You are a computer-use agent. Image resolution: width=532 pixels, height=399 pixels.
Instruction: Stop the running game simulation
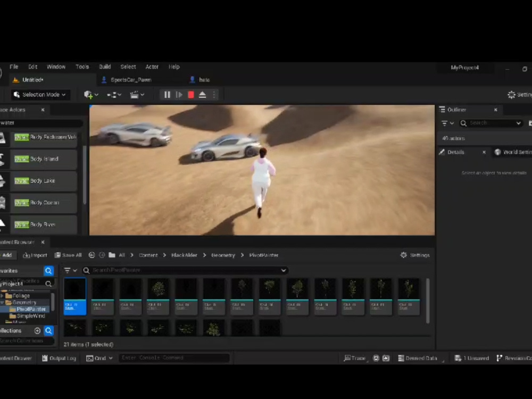coord(190,94)
